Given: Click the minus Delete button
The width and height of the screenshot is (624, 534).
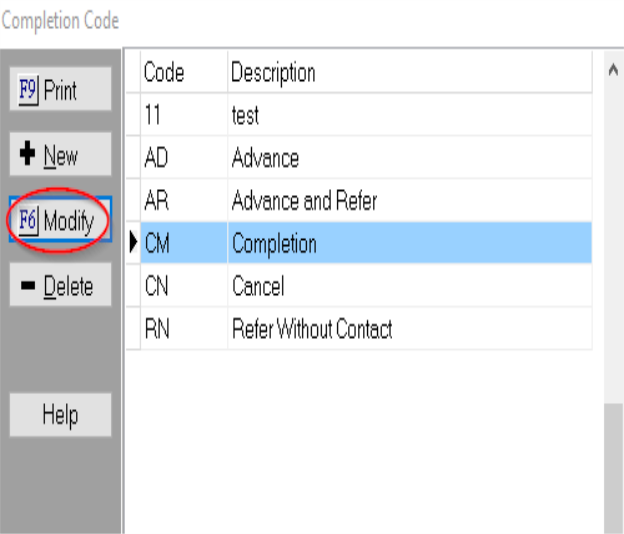Looking at the screenshot, I should (x=60, y=287).
